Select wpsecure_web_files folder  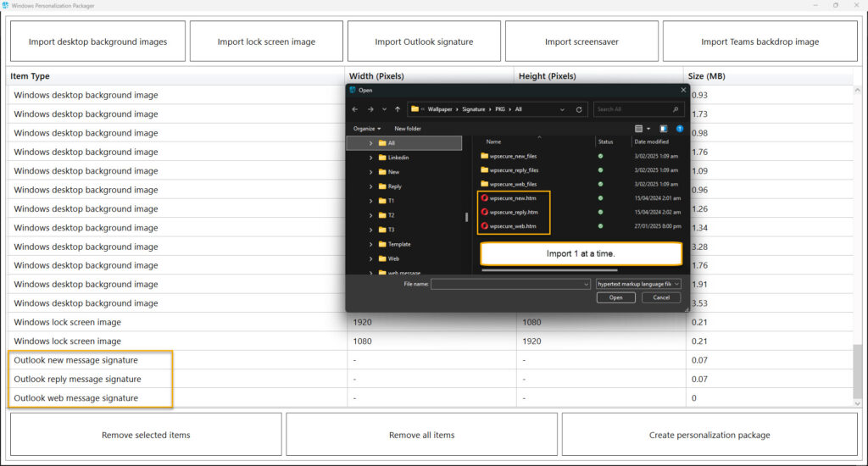(509, 184)
